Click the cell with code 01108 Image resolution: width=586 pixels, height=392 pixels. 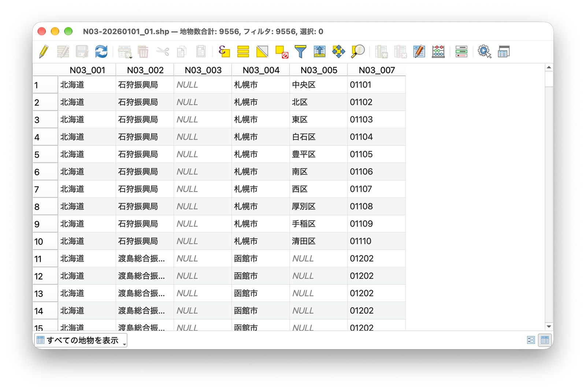coord(376,207)
